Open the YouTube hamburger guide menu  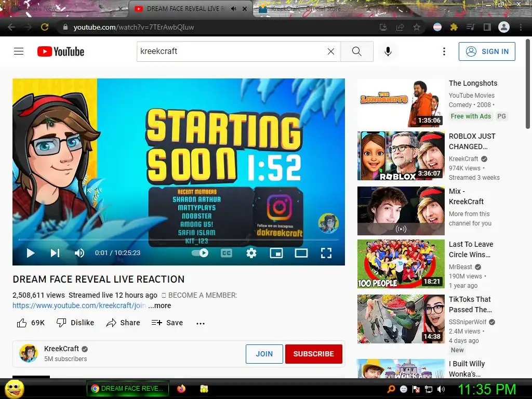(x=19, y=51)
